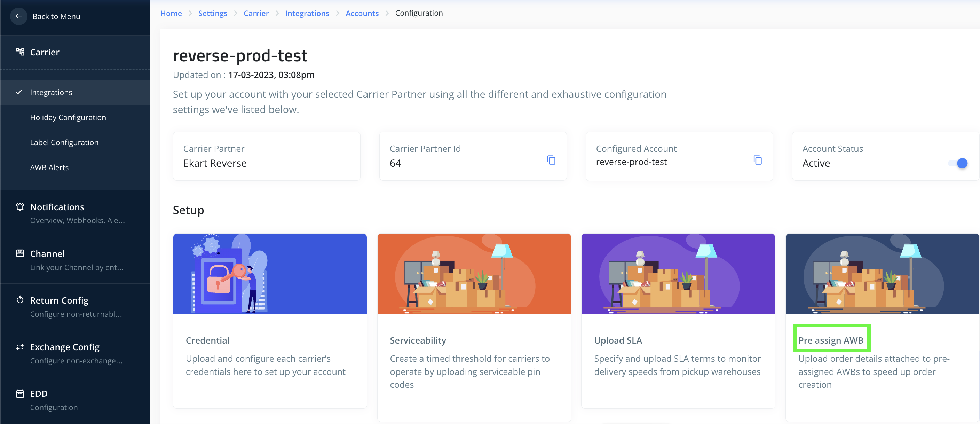Open the Exchange Config section
This screenshot has width=980, height=424.
pos(75,354)
